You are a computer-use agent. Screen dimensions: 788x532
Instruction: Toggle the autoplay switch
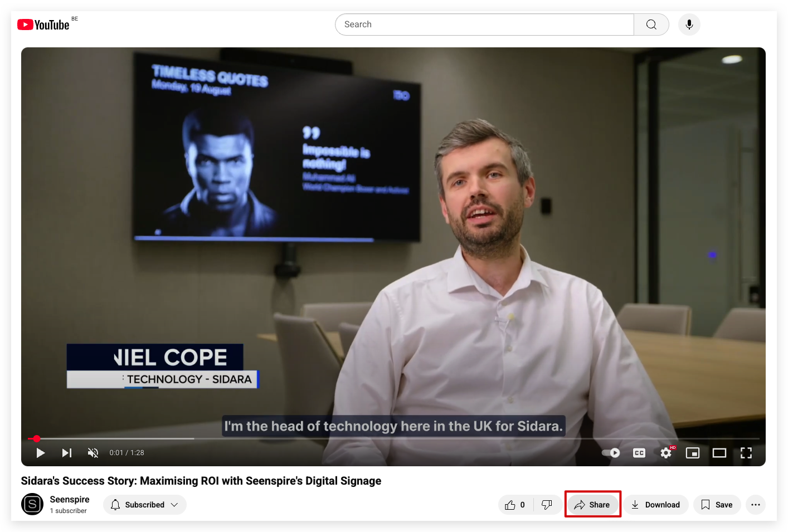click(x=611, y=453)
